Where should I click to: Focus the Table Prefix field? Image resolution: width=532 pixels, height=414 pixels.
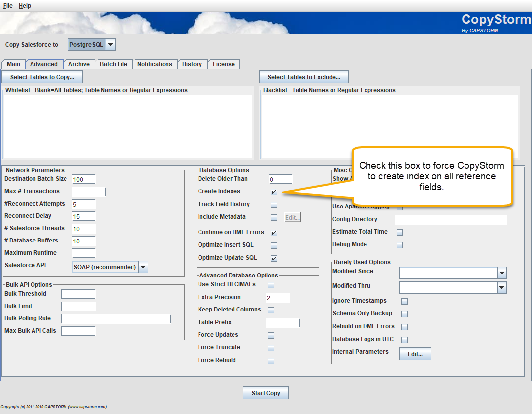click(283, 323)
